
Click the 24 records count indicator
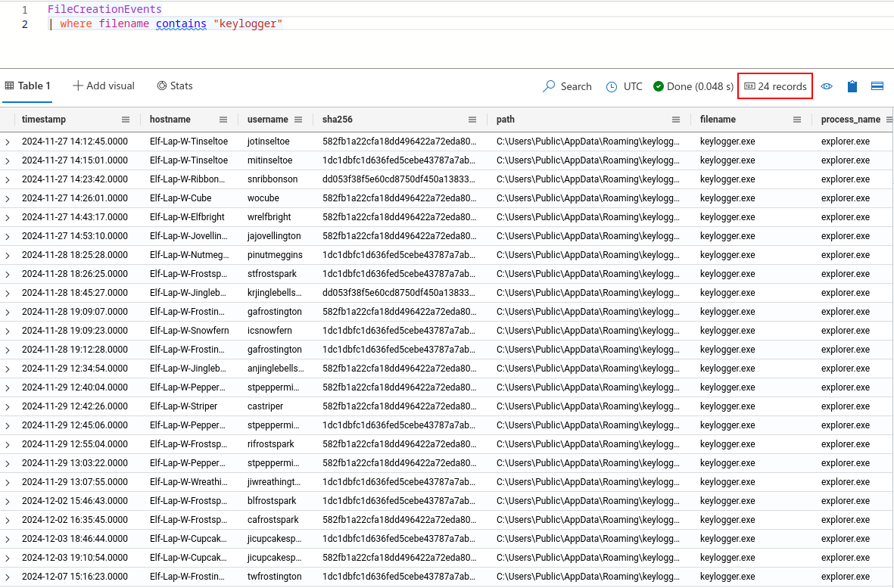775,86
